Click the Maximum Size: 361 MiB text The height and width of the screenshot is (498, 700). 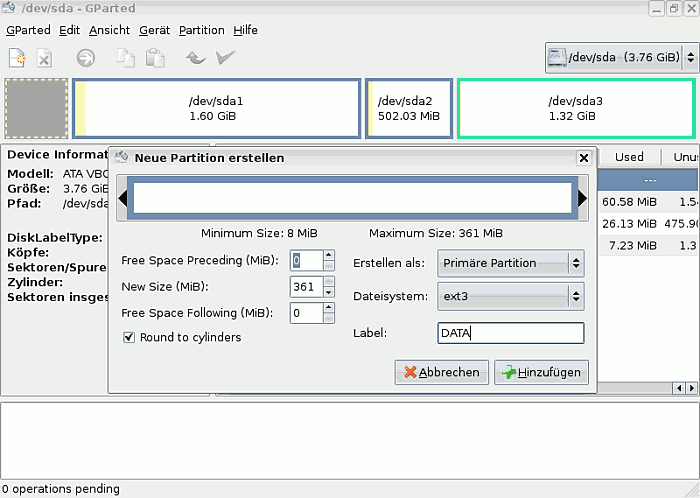[436, 233]
